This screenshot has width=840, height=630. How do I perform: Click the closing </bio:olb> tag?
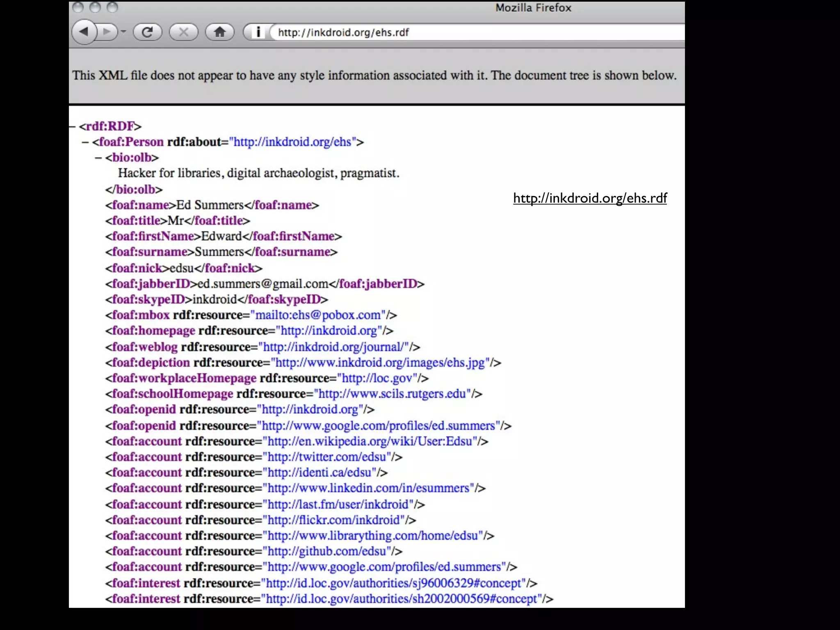(x=134, y=189)
